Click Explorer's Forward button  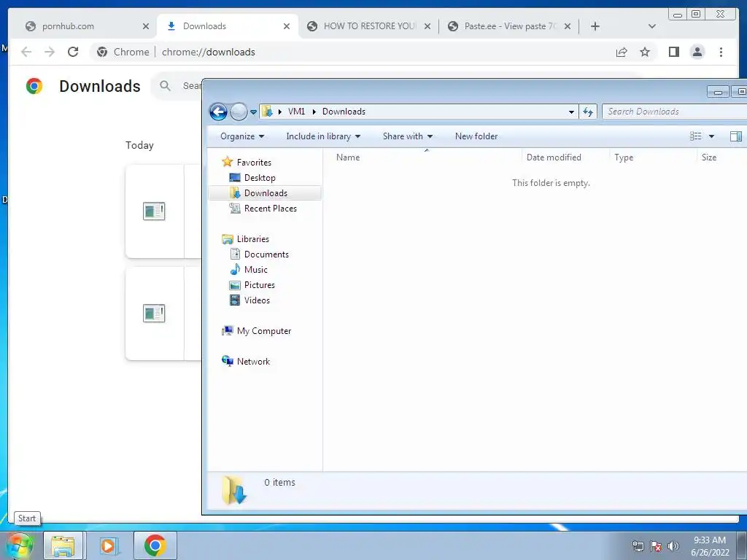pyautogui.click(x=239, y=112)
